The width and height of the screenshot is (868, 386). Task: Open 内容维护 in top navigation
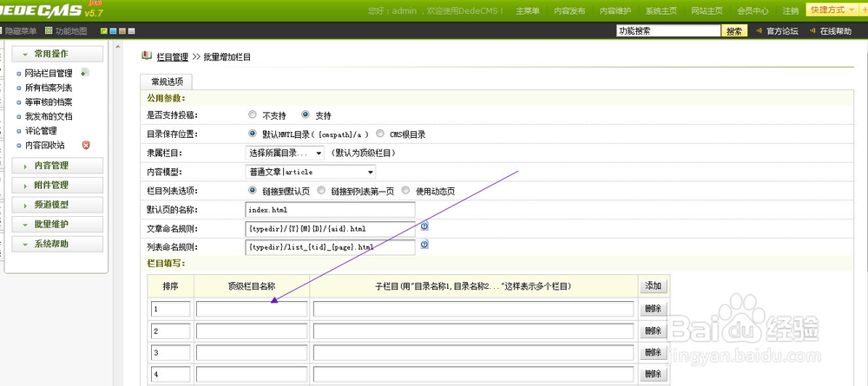point(615,10)
